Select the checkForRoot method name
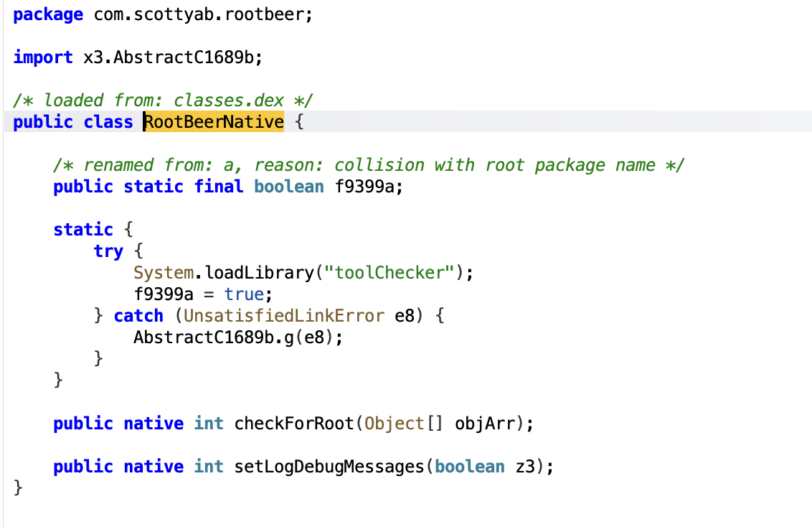The width and height of the screenshot is (812, 527). (294, 424)
